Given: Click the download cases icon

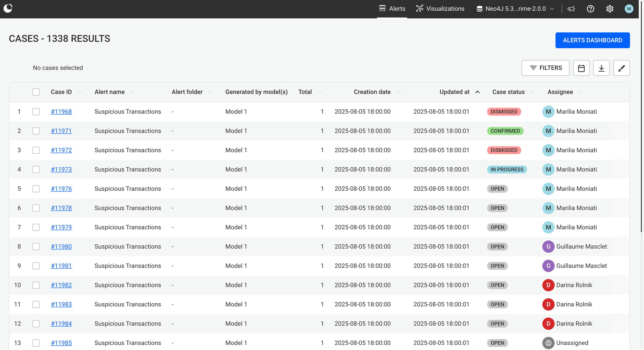Looking at the screenshot, I should click(601, 68).
